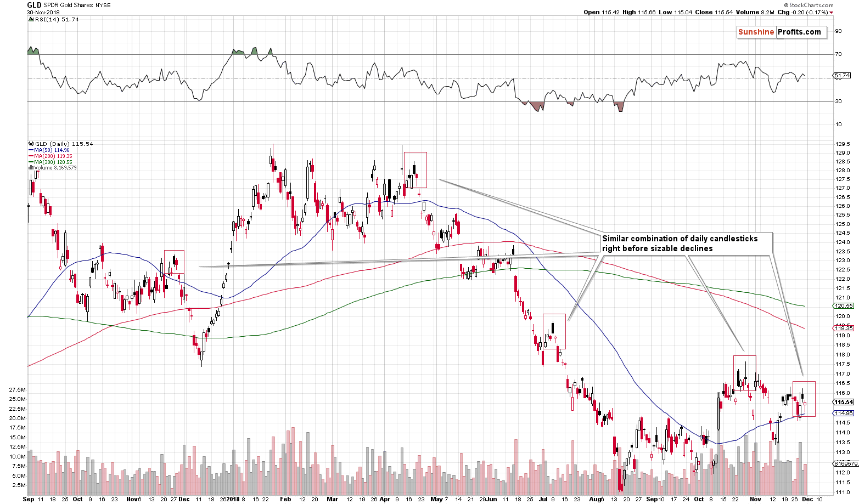Click the "Feb" label on the time axis

tap(285, 500)
